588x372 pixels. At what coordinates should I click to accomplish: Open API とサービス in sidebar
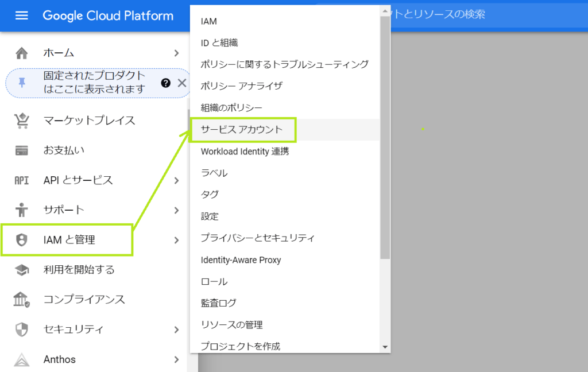[78, 180]
